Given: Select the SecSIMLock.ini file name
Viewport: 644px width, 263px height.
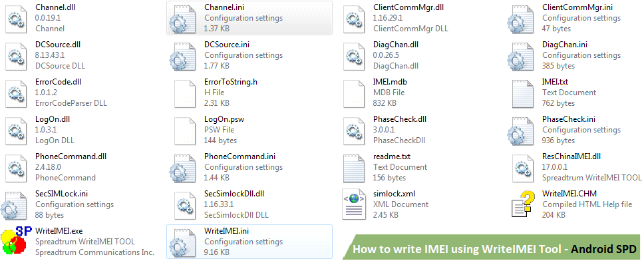Looking at the screenshot, I should click(x=62, y=193).
